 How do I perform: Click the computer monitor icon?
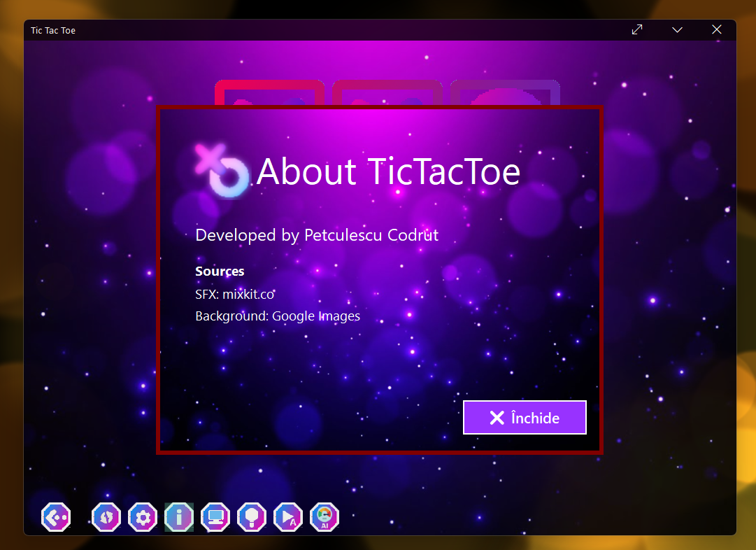215,517
